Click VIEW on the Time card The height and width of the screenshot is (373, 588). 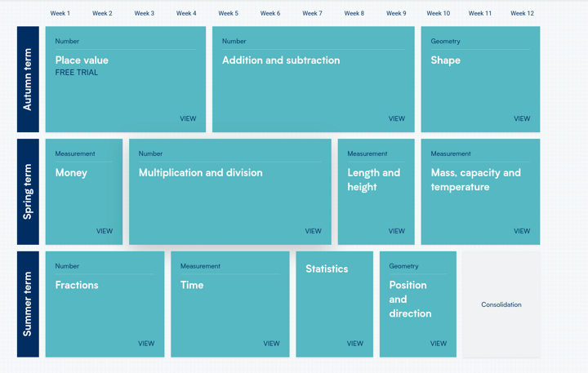coord(271,344)
